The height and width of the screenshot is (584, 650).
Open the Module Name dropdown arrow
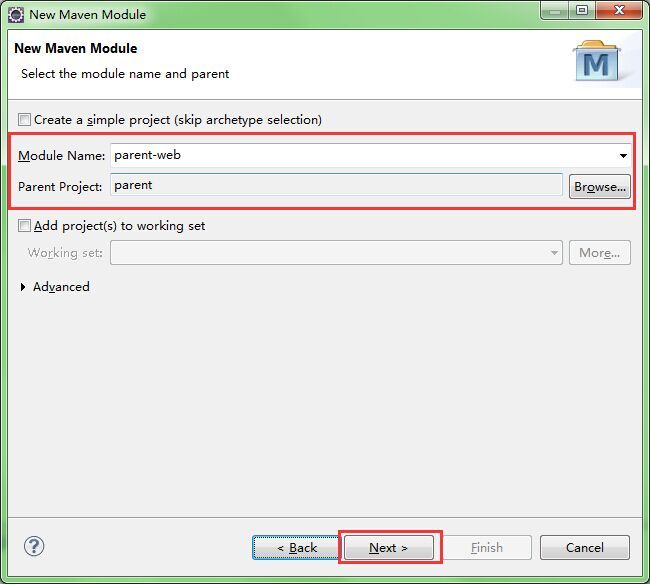point(623,156)
